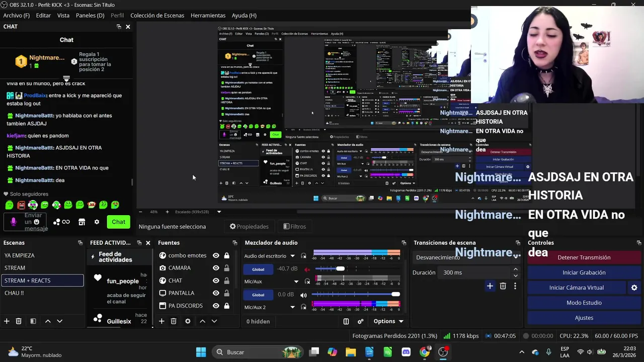Image resolution: width=644 pixels, height=362 pixels.
Task: Pop out the Chat dock
Action: click(119, 27)
